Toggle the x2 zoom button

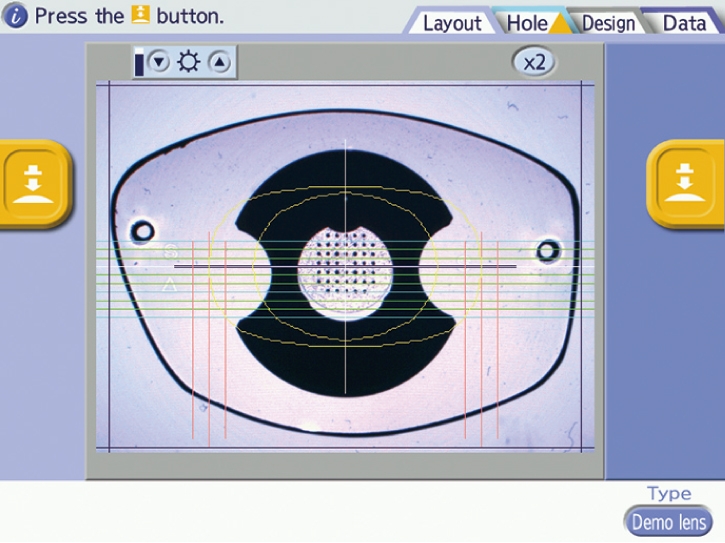535,62
